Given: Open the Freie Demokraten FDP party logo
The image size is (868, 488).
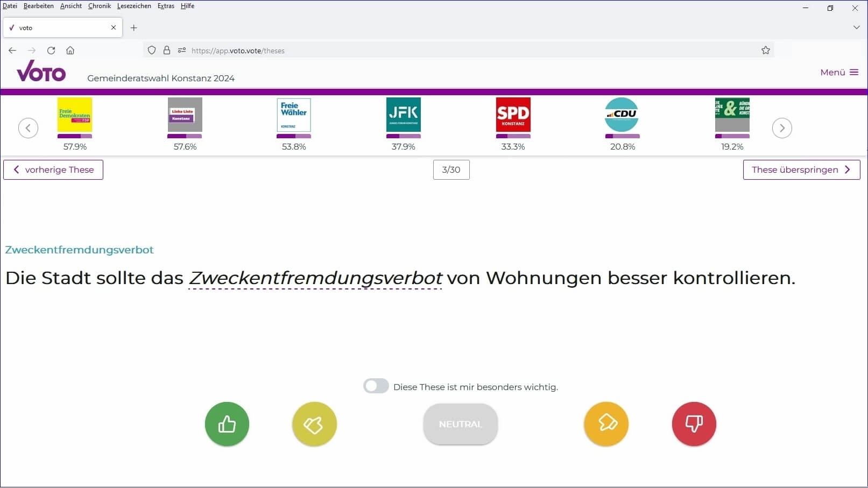Looking at the screenshot, I should tap(75, 115).
